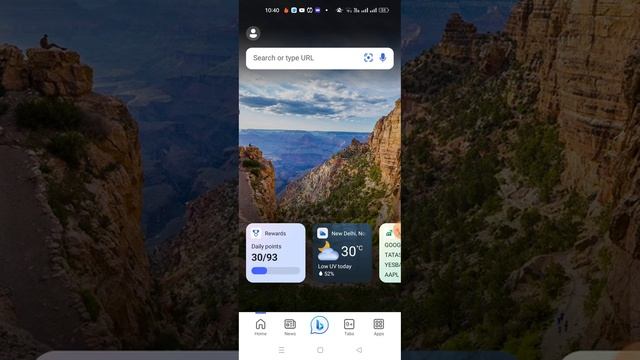The image size is (640, 360).
Task: Open the Rewards daily points card
Action: (276, 253)
